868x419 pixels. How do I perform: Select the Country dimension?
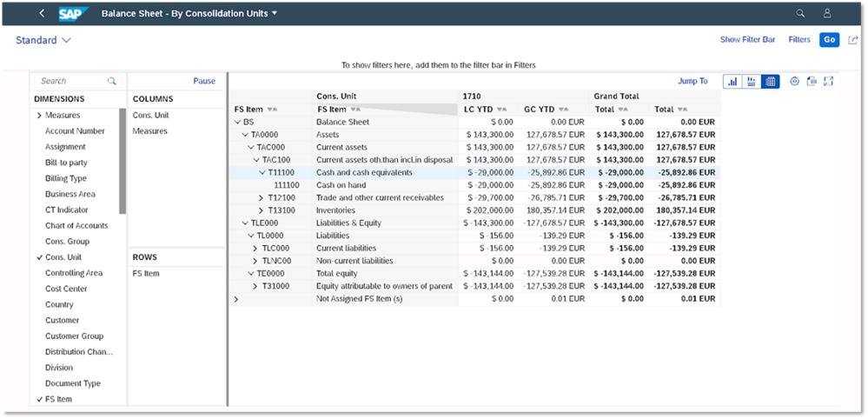click(59, 305)
